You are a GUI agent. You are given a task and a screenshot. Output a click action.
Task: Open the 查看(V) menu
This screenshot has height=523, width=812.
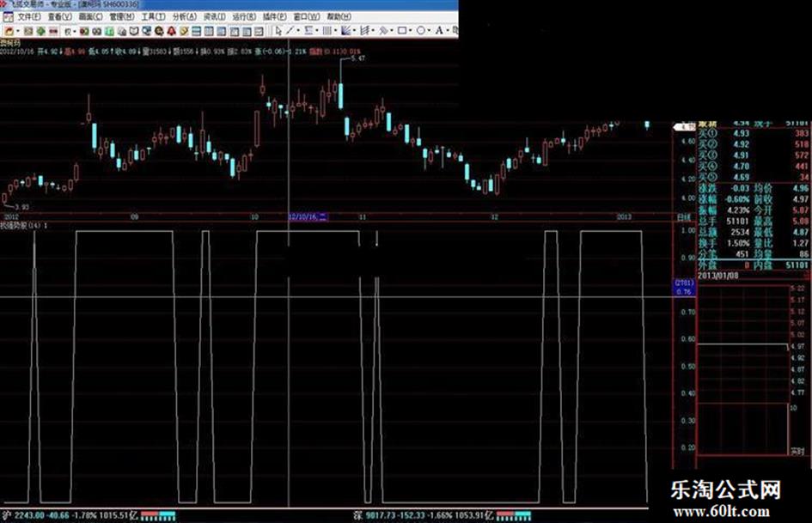(60, 17)
